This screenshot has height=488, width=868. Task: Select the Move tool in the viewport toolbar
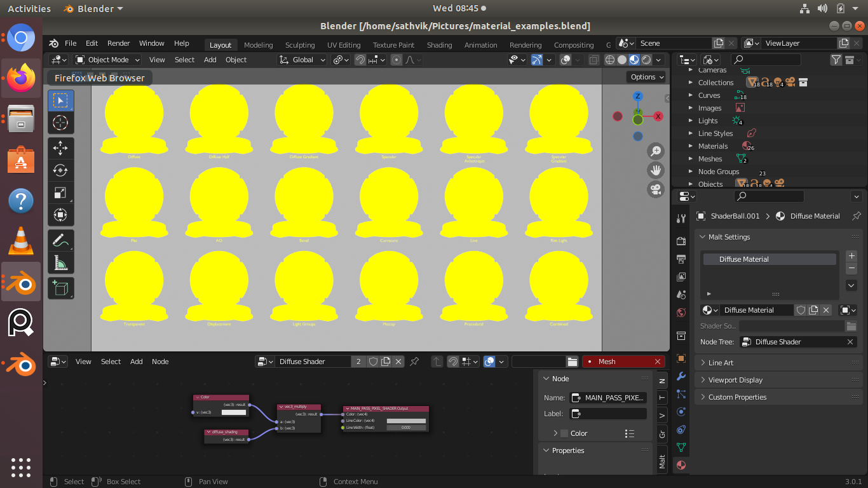click(x=60, y=147)
